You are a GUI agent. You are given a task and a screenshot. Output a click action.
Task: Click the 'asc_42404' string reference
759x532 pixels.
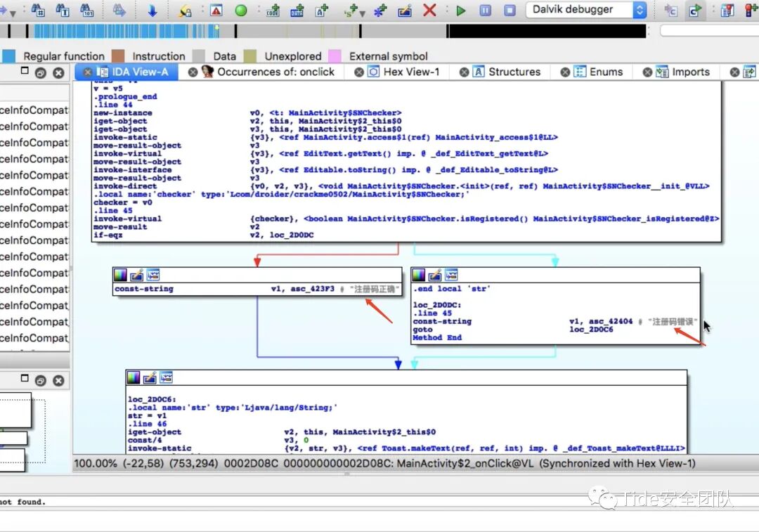coord(611,321)
